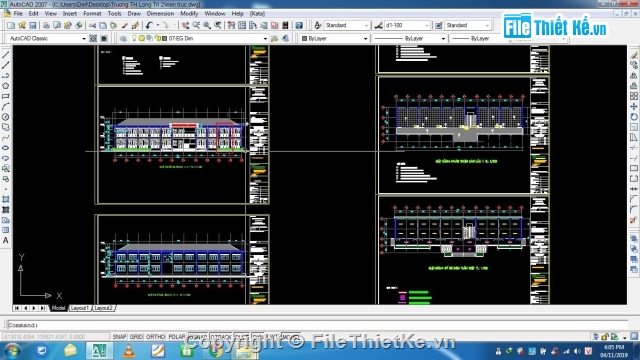
Task: Click the Command line input field
Action: coord(318,325)
